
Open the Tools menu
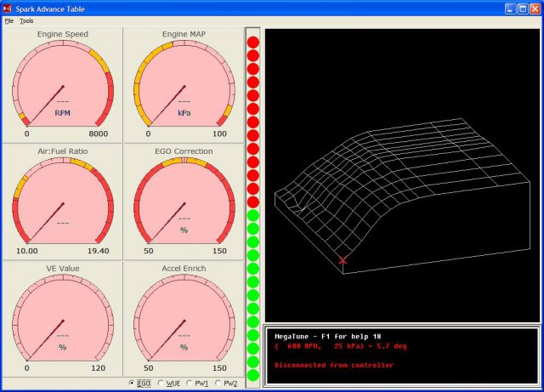26,20
